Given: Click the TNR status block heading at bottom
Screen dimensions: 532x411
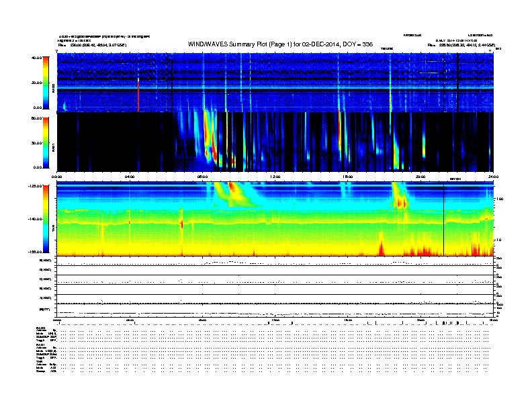Looking at the screenshot, I should (39, 361).
